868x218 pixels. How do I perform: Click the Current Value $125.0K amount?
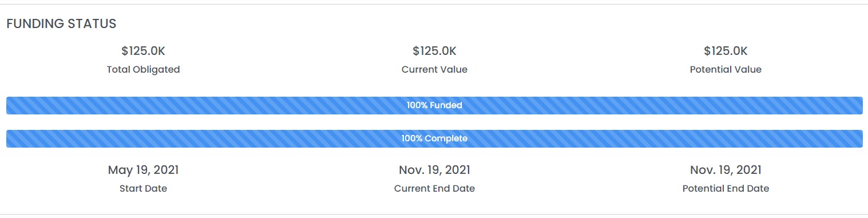pos(434,51)
